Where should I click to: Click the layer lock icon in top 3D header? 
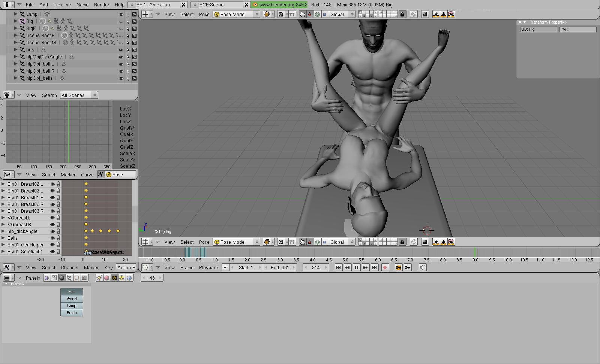[x=402, y=14]
